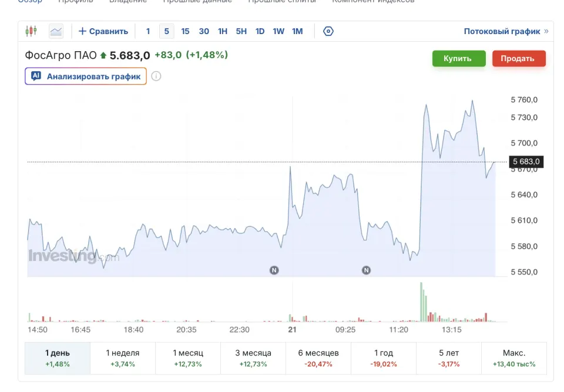The image size is (564, 392).
Task: Switch interval to 30 minutes
Action: click(204, 31)
